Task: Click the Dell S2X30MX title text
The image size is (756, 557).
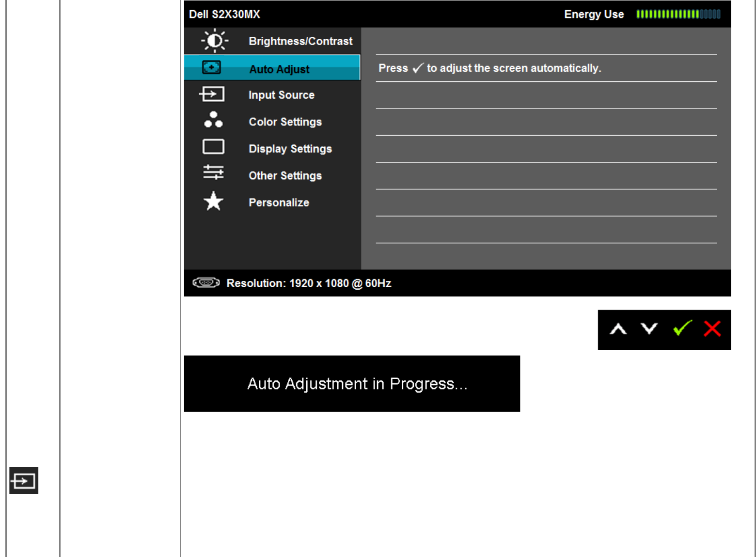Action: pyautogui.click(x=224, y=15)
